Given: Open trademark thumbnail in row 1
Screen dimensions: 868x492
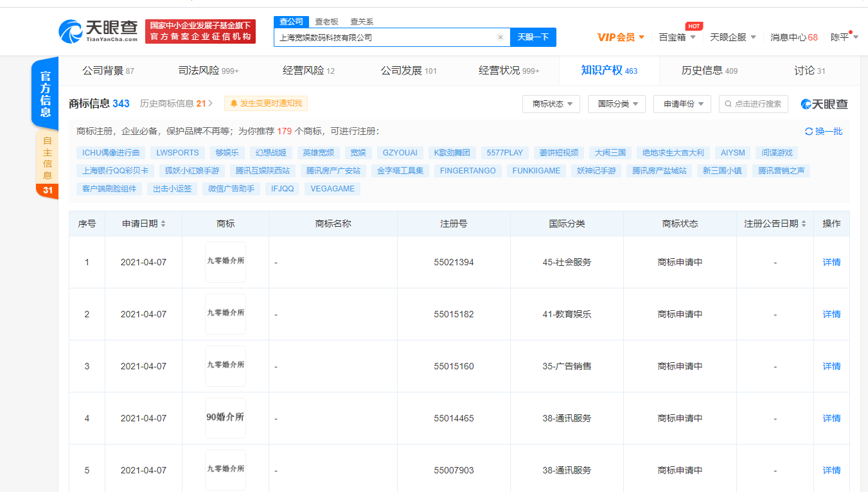Looking at the screenshot, I should click(x=226, y=262).
